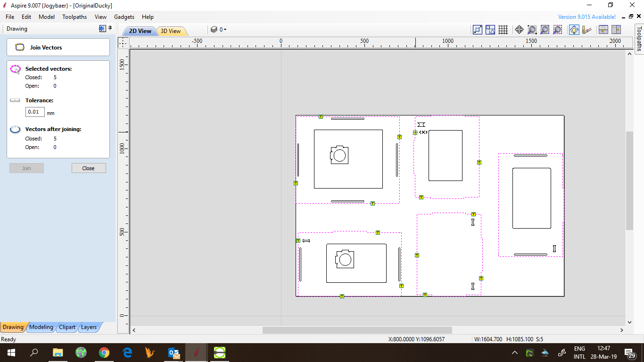Select the Clipart tab

(x=67, y=327)
